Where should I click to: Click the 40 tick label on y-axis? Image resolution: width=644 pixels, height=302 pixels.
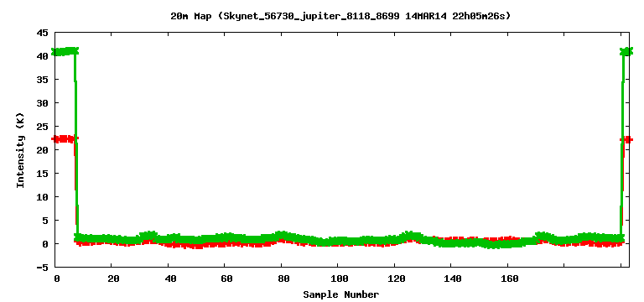pyautogui.click(x=43, y=55)
